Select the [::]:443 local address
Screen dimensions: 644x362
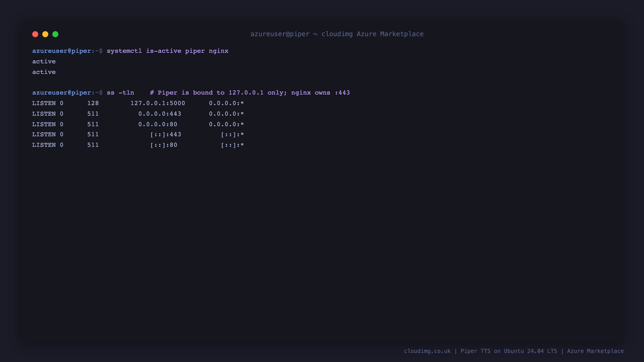(x=166, y=134)
